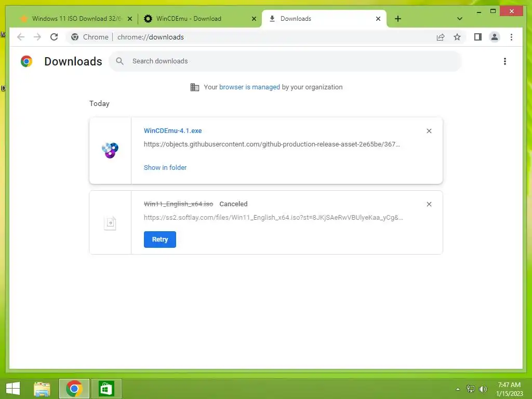The width and height of the screenshot is (532, 399).
Task: Click the forward navigation arrow
Action: pos(37,37)
